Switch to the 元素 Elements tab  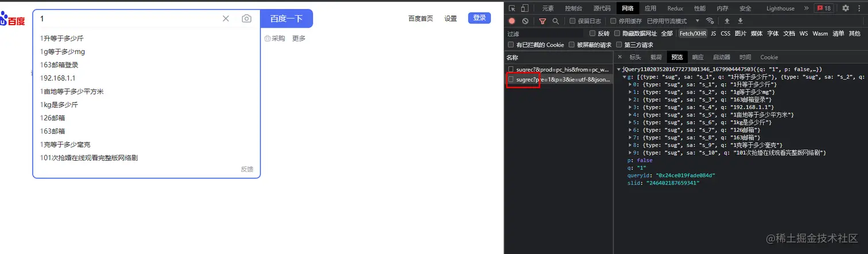tap(548, 8)
